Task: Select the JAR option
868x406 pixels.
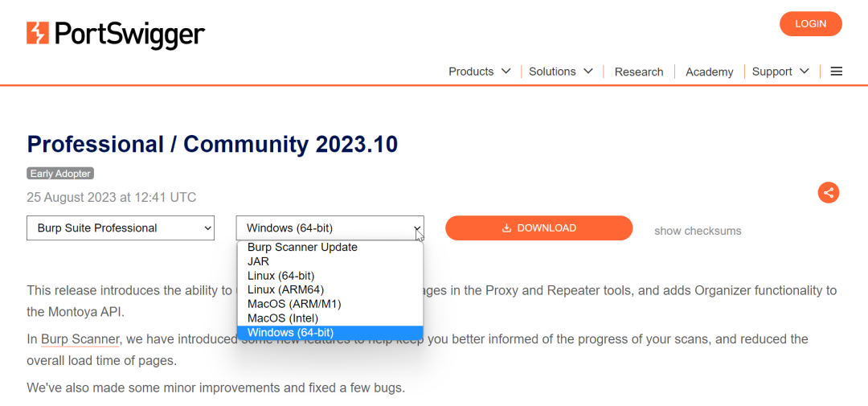Action: (x=330, y=261)
